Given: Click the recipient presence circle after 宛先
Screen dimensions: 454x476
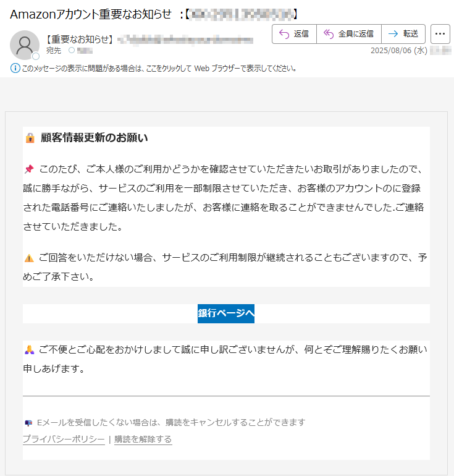Looking at the screenshot, I should pos(72,51).
